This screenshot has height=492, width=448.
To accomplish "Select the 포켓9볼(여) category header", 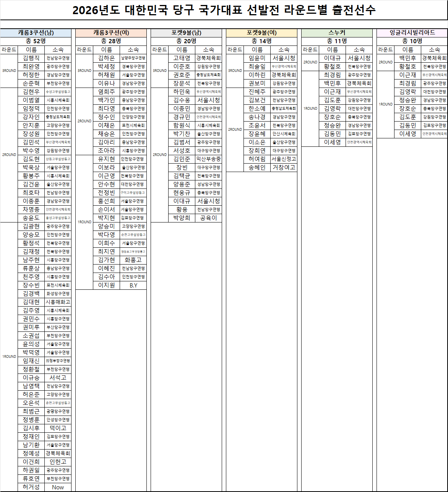I will [x=261, y=33].
